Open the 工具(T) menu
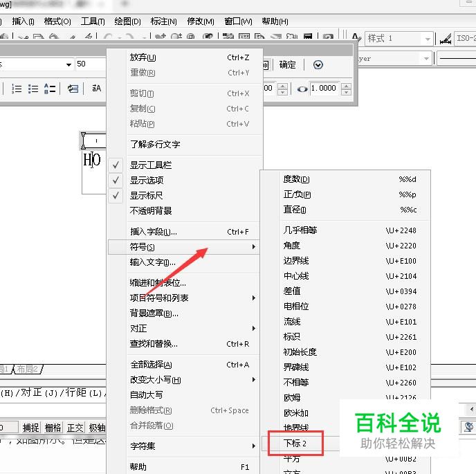The height and width of the screenshot is (474, 476). [x=93, y=21]
